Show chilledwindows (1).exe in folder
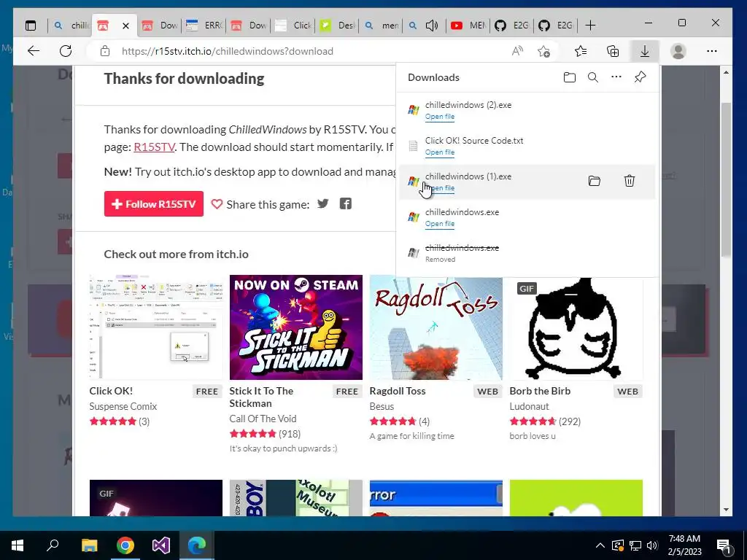The image size is (747, 560). (594, 181)
